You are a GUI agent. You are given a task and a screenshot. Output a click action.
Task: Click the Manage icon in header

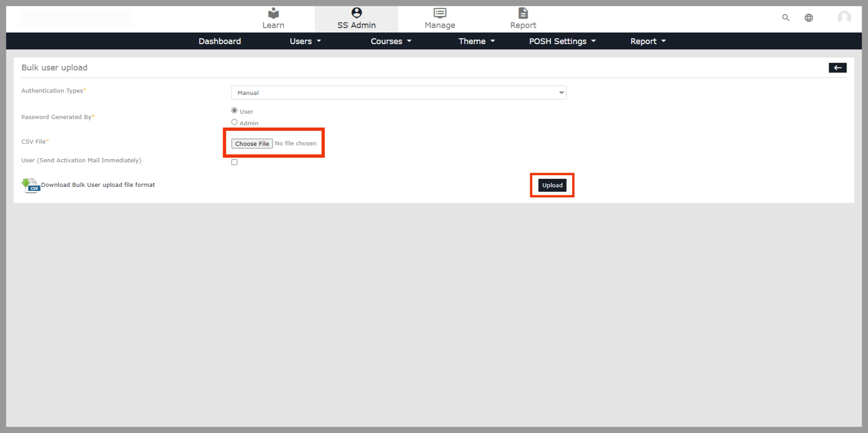[440, 13]
